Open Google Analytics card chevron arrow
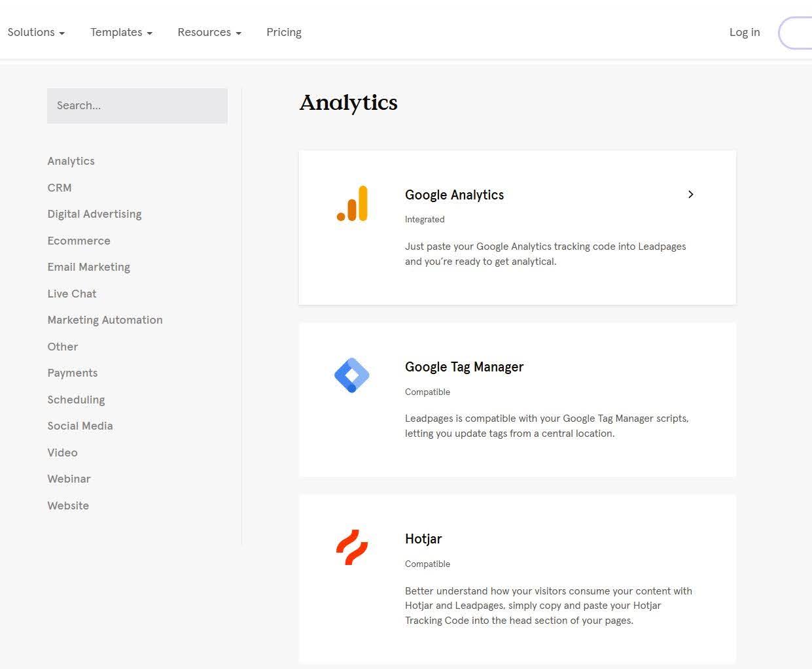 691,194
